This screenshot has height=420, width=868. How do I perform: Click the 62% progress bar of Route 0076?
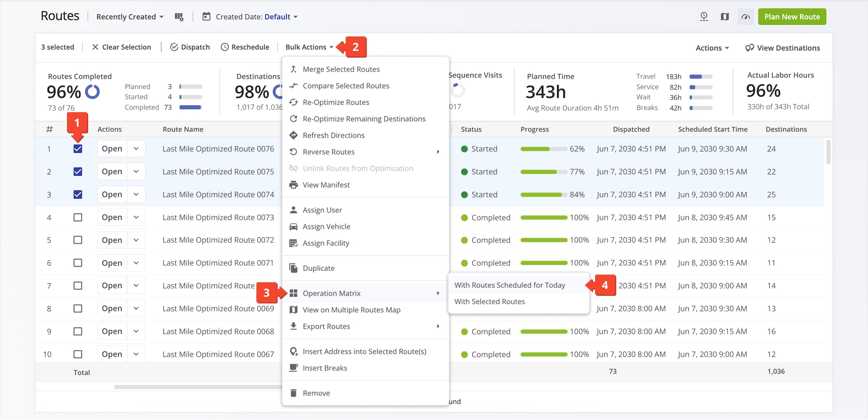[543, 149]
